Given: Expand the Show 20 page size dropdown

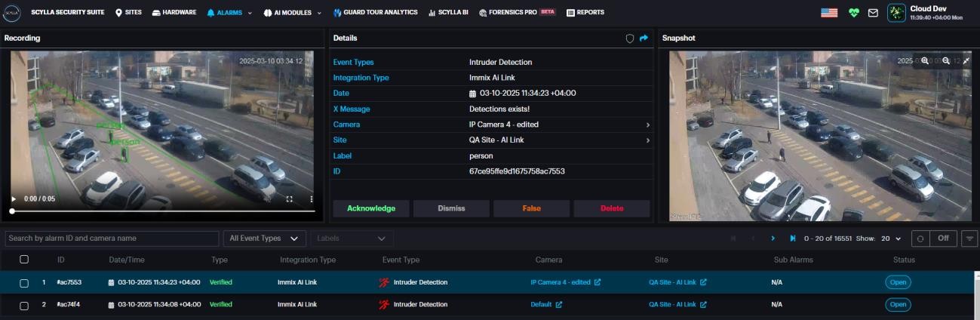Looking at the screenshot, I should pos(889,238).
